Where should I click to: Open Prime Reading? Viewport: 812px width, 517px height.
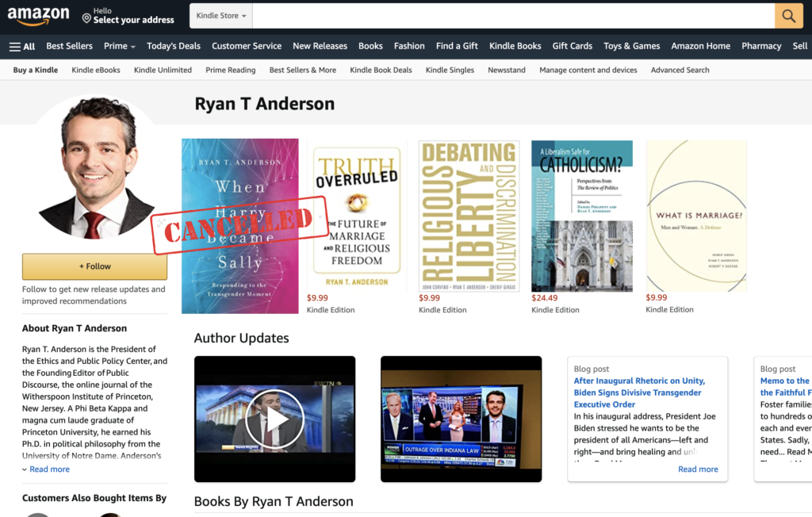click(x=231, y=70)
